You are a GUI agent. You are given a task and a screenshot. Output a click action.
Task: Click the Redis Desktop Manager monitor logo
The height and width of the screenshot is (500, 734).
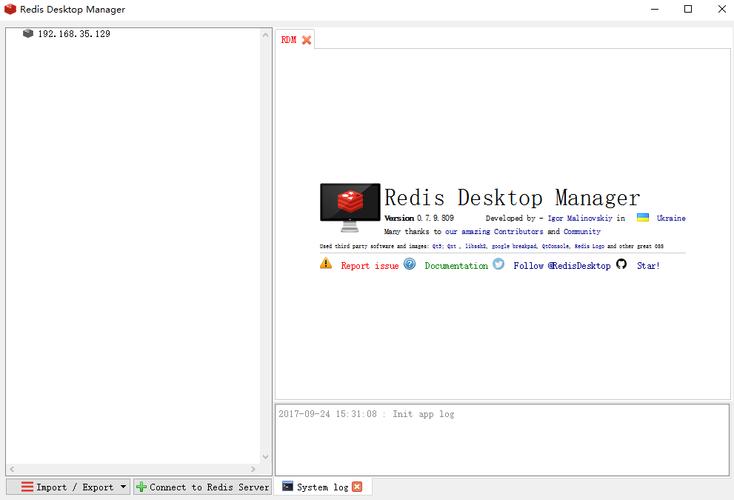[350, 207]
